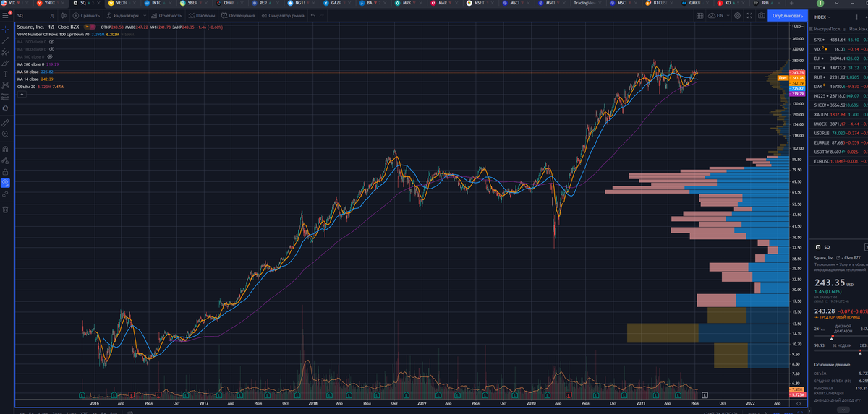The height and width of the screenshot is (414, 868).
Task: Select the pitchfork drawing tool
Action: pyautogui.click(x=6, y=52)
